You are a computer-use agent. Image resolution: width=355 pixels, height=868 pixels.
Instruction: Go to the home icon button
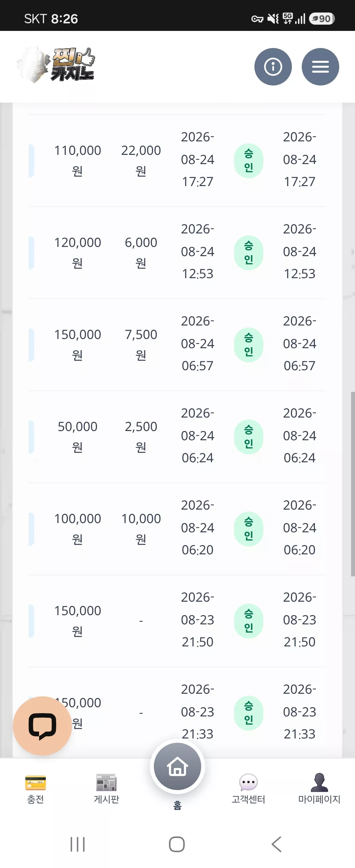(177, 767)
